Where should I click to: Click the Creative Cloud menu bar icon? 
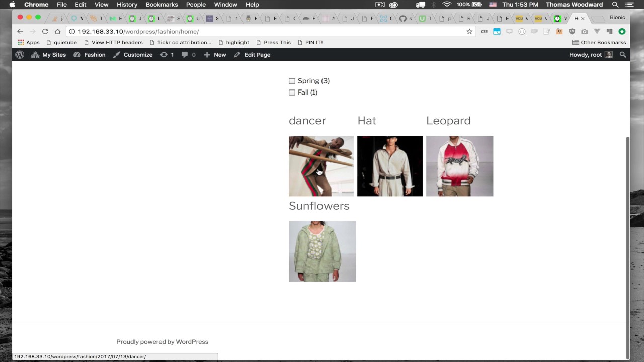point(394,5)
